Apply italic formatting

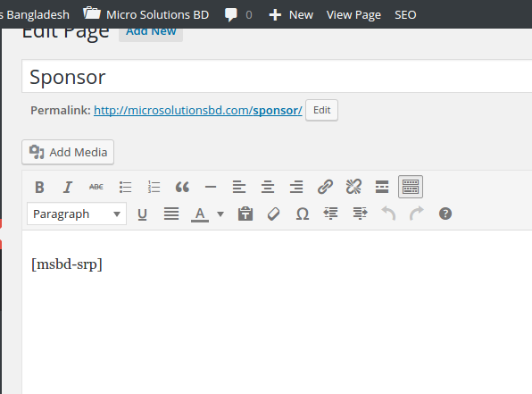pos(68,187)
